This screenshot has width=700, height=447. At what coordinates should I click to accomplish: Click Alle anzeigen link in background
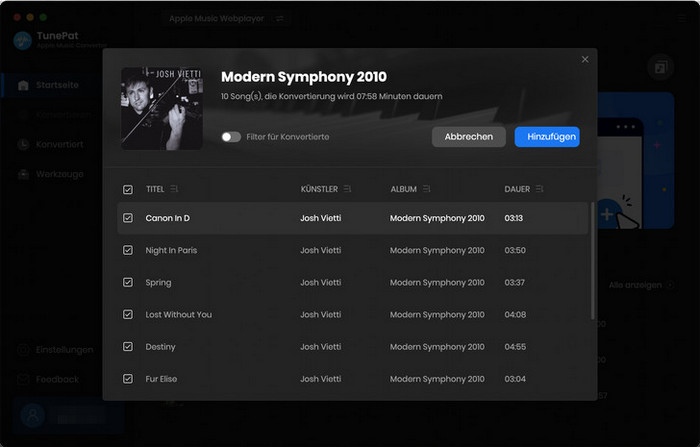(x=635, y=285)
